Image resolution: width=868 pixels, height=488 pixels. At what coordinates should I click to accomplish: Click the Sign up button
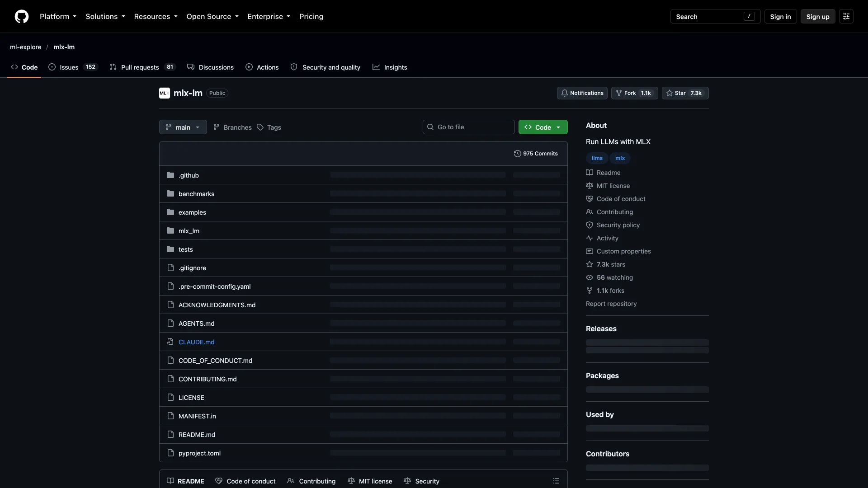(818, 17)
